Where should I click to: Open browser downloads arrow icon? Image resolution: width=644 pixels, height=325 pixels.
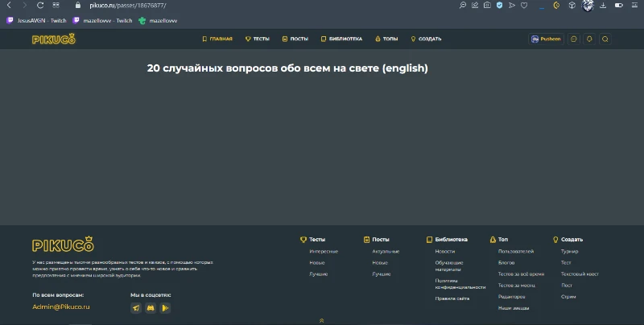pyautogui.click(x=603, y=6)
